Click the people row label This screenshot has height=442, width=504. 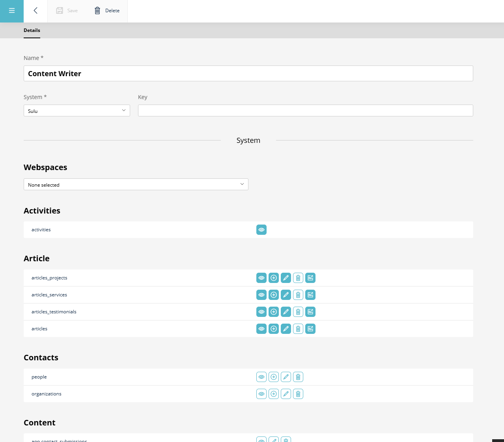[39, 377]
